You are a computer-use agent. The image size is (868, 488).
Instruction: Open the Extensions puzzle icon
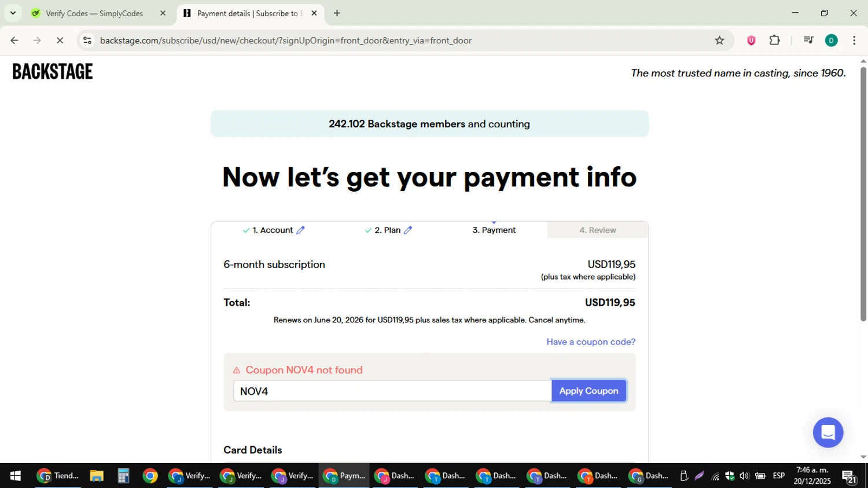pos(774,41)
